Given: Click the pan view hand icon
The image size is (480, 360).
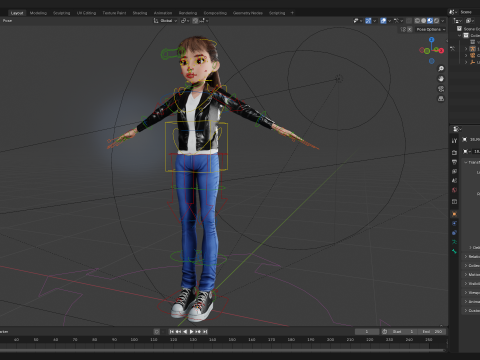Looking at the screenshot, I should 441,79.
